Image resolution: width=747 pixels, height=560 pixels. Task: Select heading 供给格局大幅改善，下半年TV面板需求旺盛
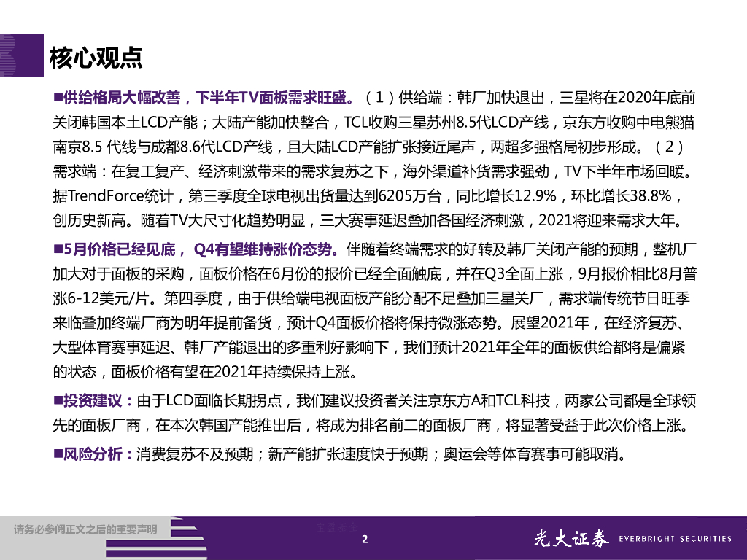tap(205, 98)
